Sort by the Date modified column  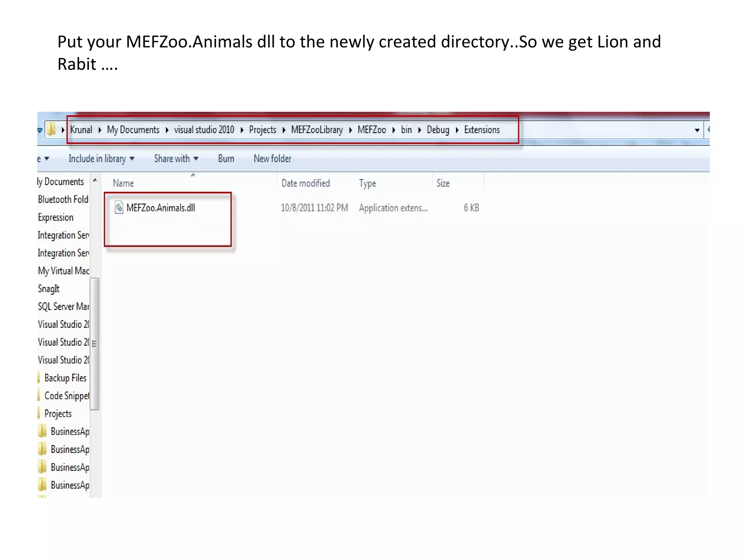305,183
